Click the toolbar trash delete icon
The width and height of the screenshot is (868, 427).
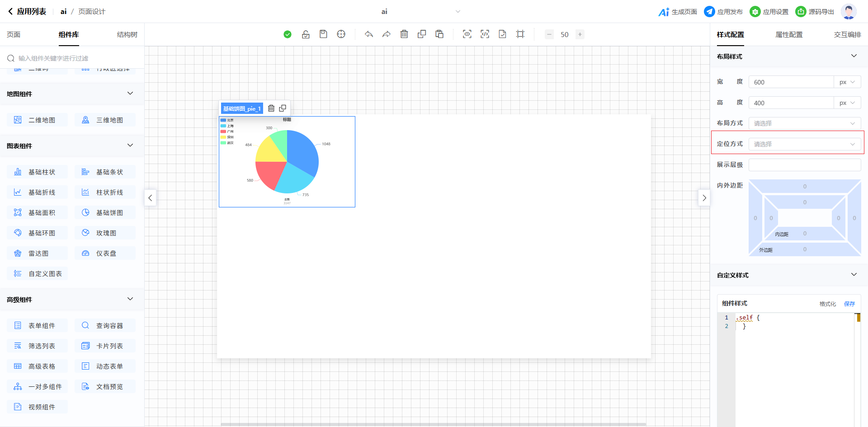404,34
